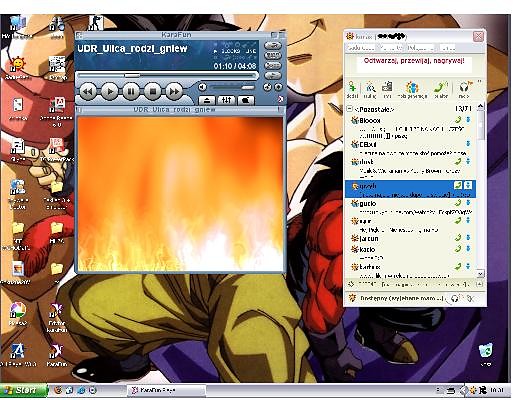Click the system tray clock
The width and height of the screenshot is (513, 400).
pos(497,390)
